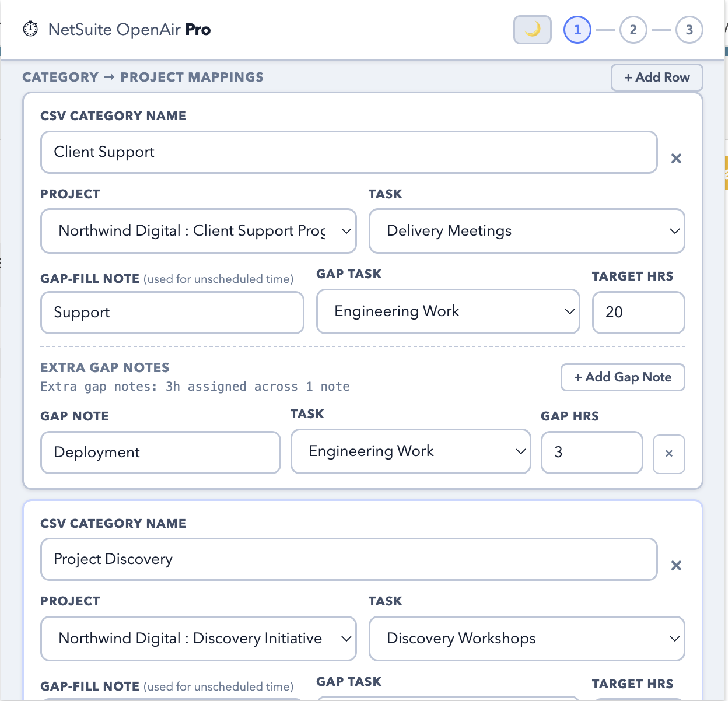This screenshot has height=701, width=728.
Task: Click the Category → Project Mappings heading
Action: (143, 77)
